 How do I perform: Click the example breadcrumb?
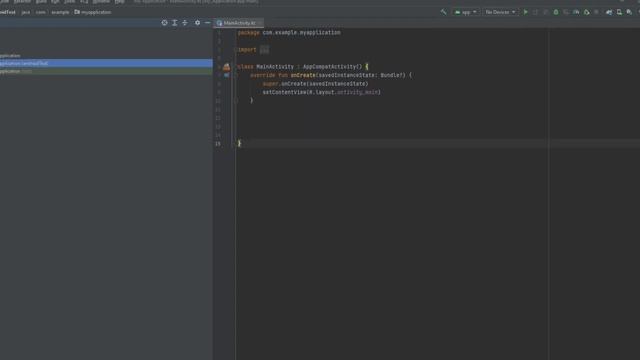(x=60, y=12)
